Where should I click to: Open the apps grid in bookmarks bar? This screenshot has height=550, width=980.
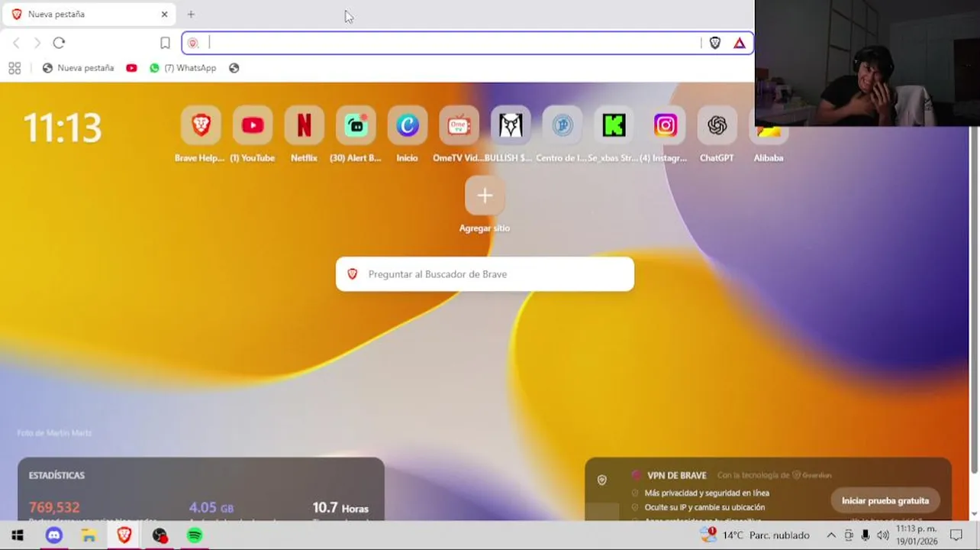(15, 68)
